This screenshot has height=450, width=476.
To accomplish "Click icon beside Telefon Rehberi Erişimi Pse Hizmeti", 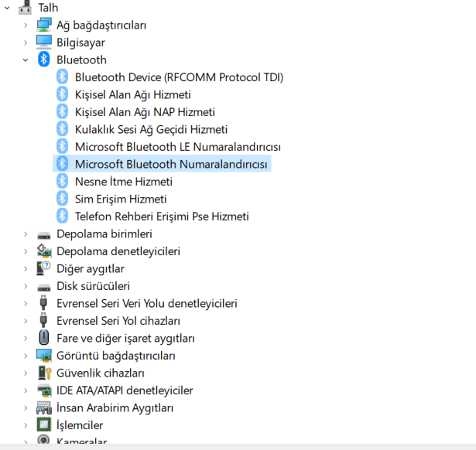I will coord(62,216).
